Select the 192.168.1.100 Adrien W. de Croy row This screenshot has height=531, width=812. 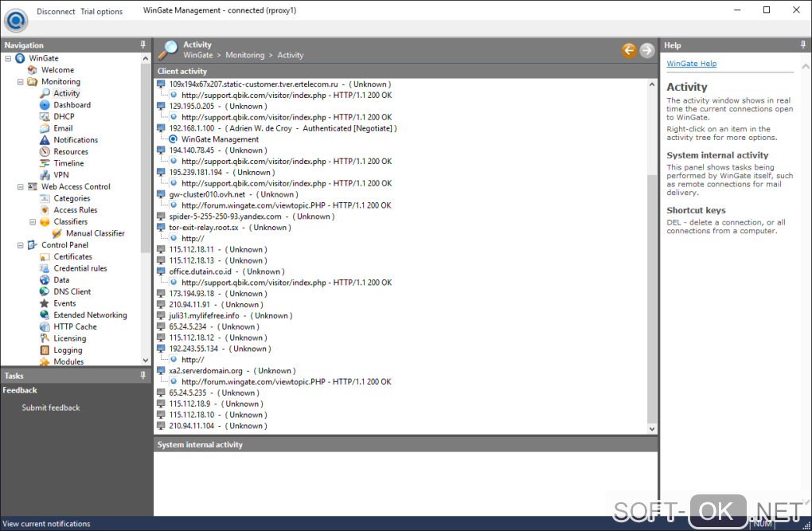283,128
